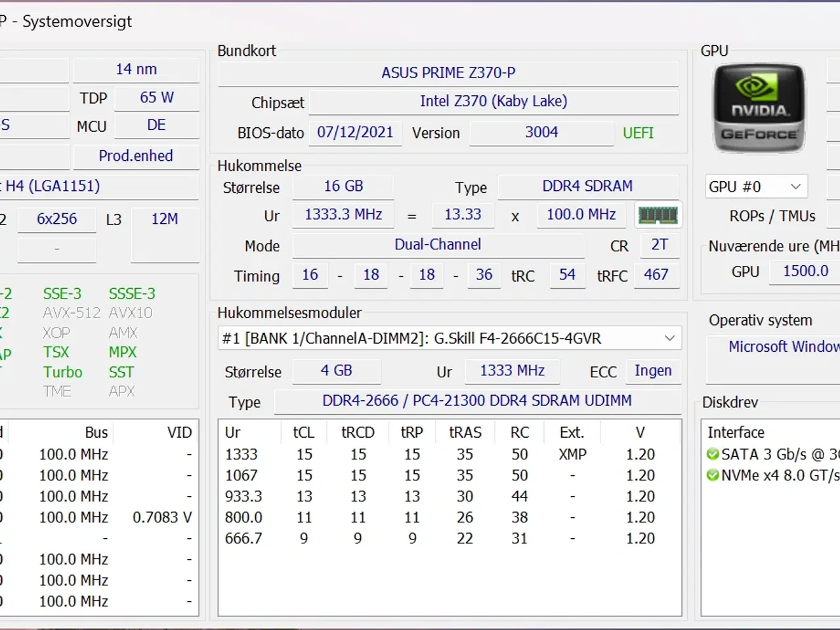Viewport: 840px width, 630px height.
Task: Click the Dual-Channel mode indicator
Action: (437, 245)
